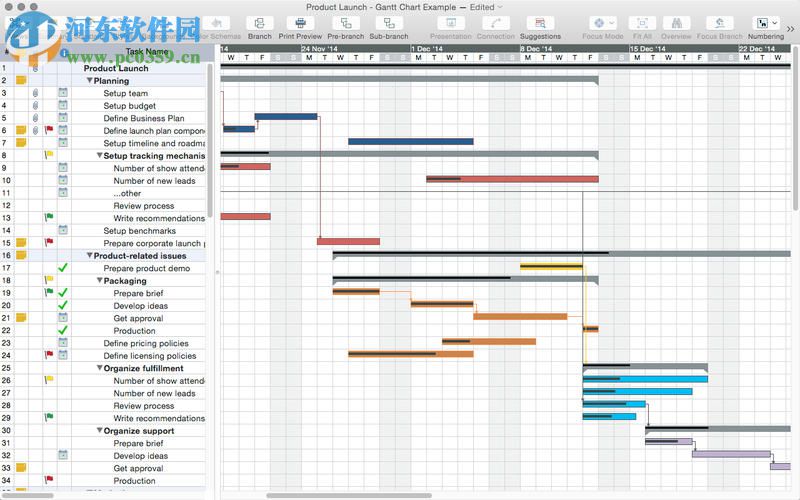The width and height of the screenshot is (800, 500).
Task: Select row number 10 in the outline
Action: [6, 181]
